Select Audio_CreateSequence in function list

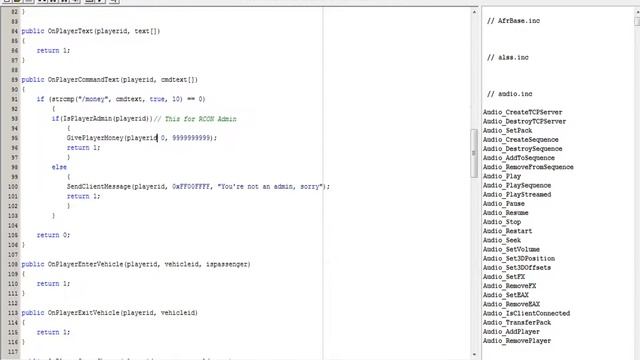[x=520, y=140]
